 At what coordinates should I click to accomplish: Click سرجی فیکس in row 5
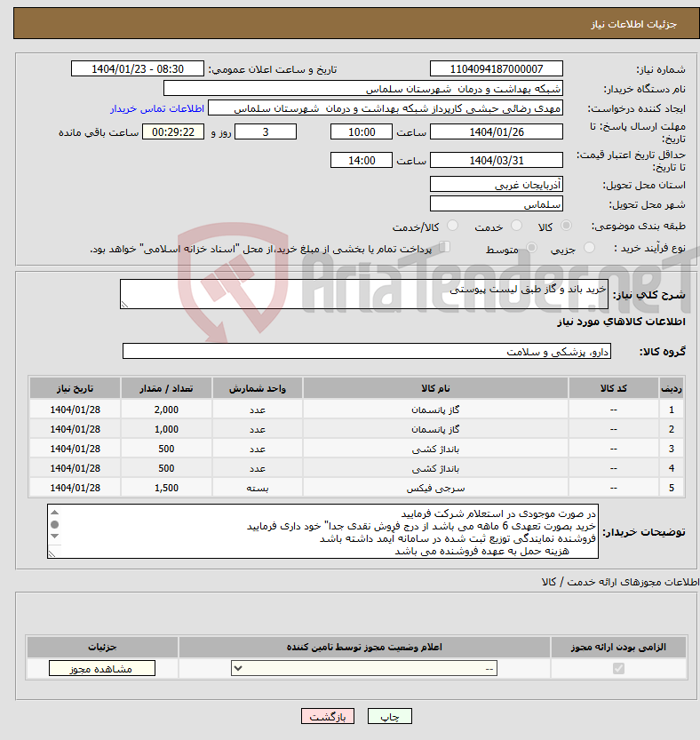click(435, 488)
